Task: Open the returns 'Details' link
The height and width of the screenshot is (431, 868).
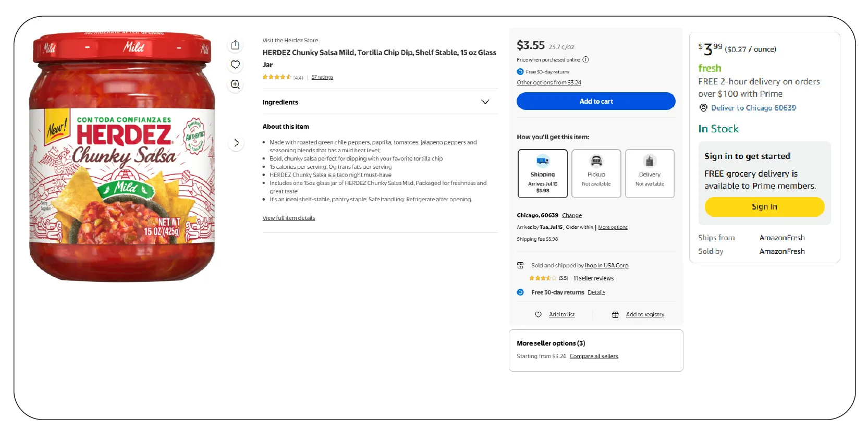Action: coord(596,292)
